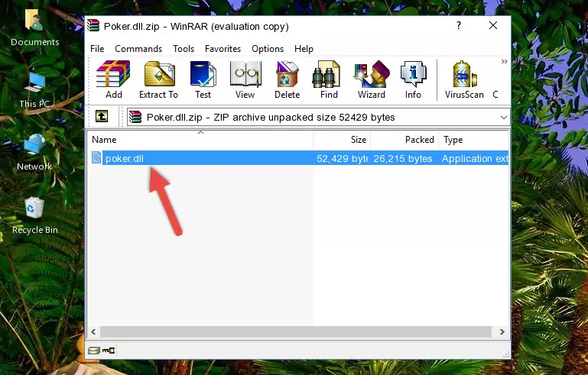Open the Documents desktop icon
The width and height of the screenshot is (588, 375).
click(35, 27)
